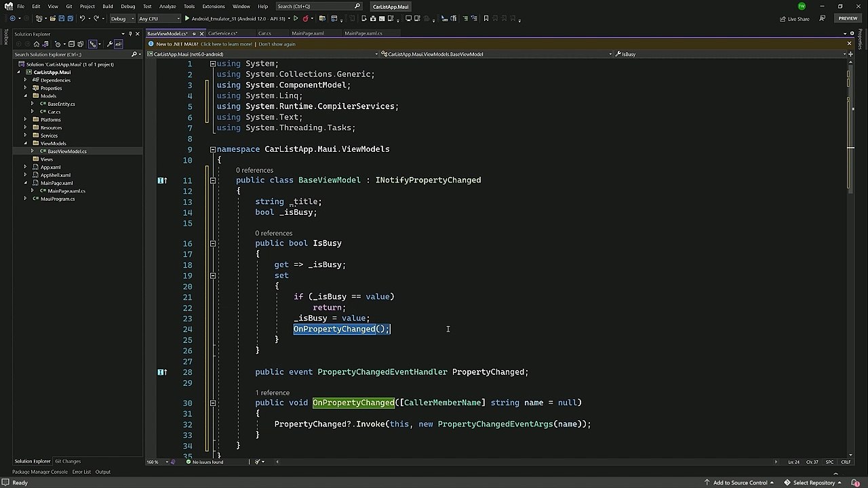
Task: Undo the last edit via the toolbar
Action: (x=82, y=18)
